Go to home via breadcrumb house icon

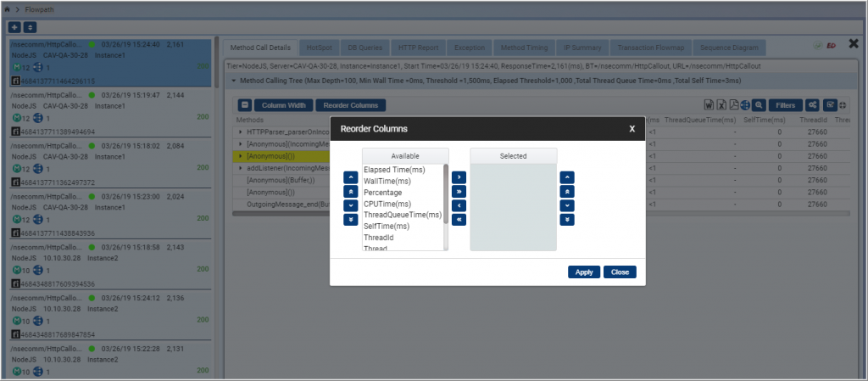[x=7, y=10]
